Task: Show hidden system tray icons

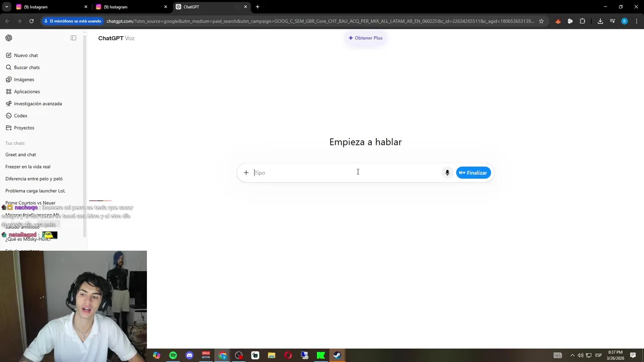Action: click(572, 355)
